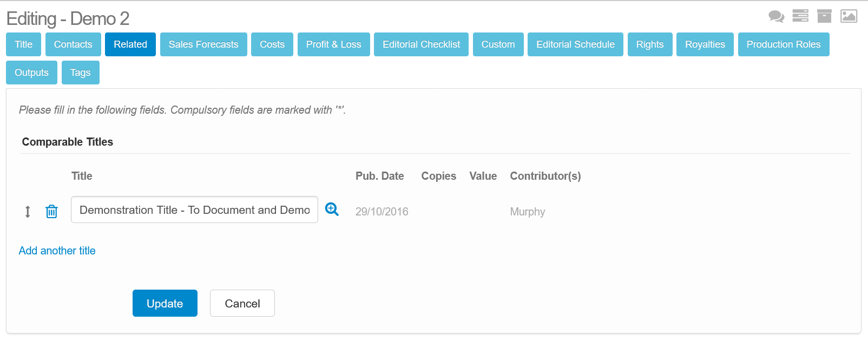Screen dimensions: 868x347
Task: Click the magnifier search title icon
Action: coord(332,209)
